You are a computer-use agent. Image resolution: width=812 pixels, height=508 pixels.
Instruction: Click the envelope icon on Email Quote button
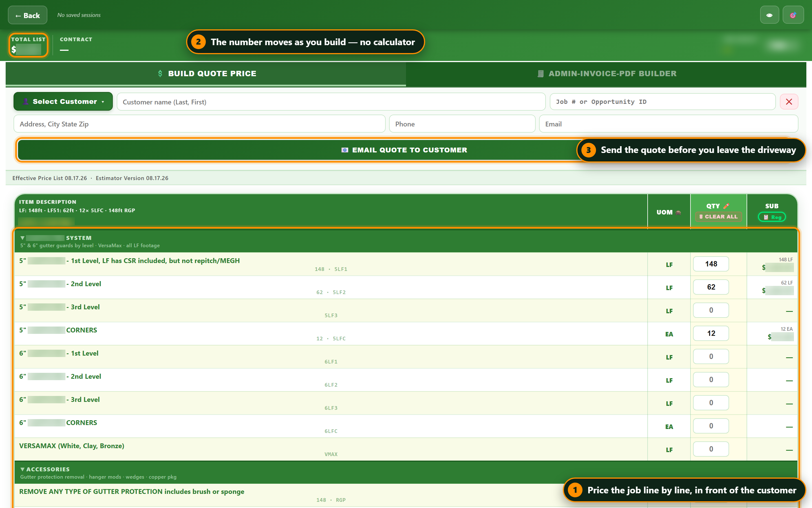345,150
